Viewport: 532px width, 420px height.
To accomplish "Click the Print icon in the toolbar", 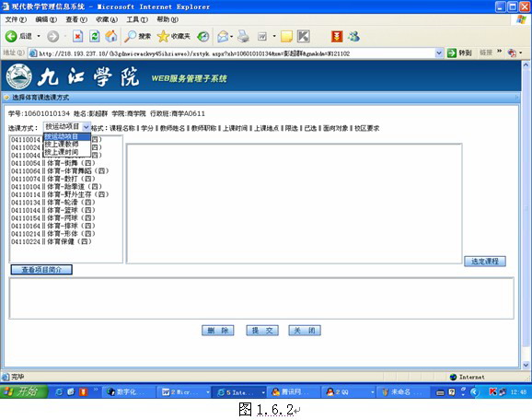I will pos(243,36).
